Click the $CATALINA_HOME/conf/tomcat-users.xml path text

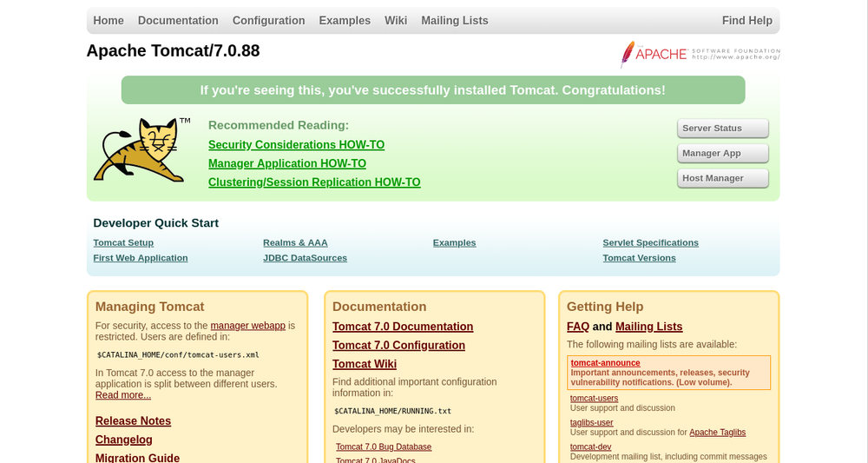(x=178, y=355)
